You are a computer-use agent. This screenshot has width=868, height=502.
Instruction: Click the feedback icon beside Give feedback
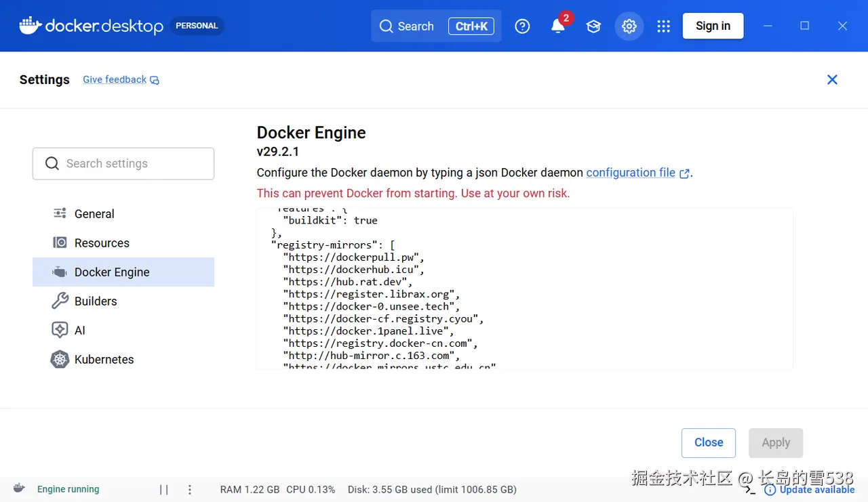[x=155, y=80]
